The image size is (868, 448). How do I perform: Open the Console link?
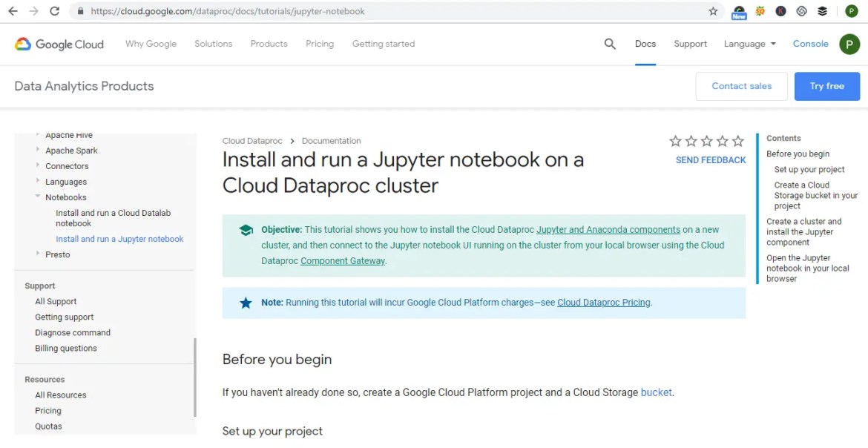(x=810, y=44)
